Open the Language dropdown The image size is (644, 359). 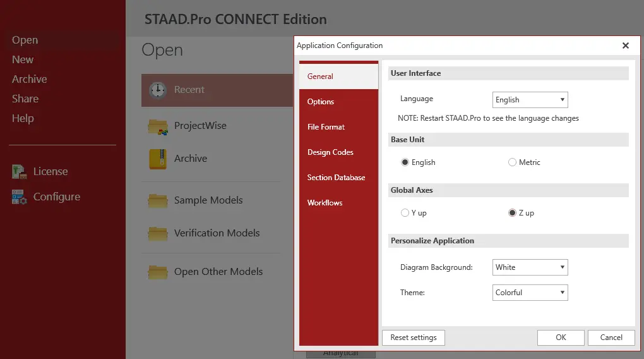pos(530,100)
